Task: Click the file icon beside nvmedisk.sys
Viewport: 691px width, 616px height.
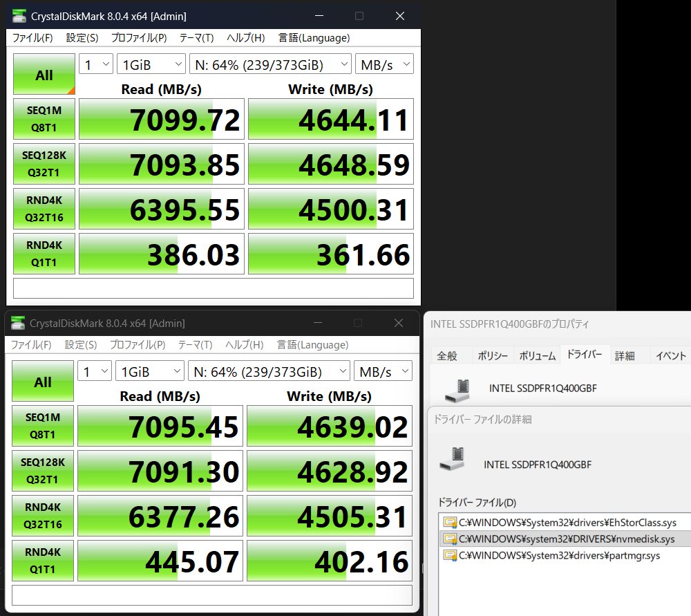Action: pos(450,539)
